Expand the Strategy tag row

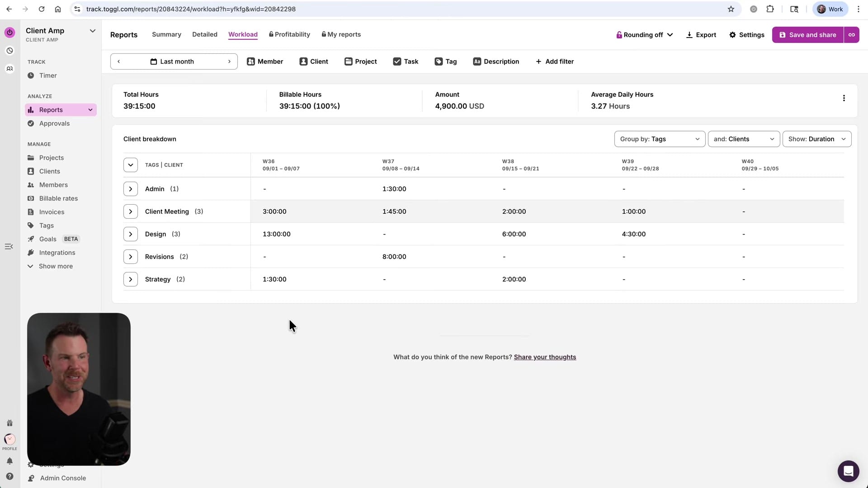131,279
